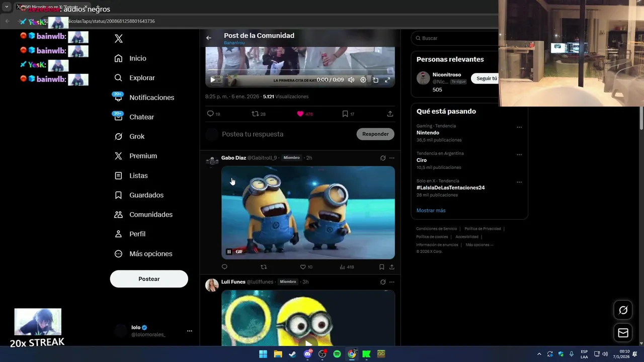Open the Grok floating button

coord(623,310)
